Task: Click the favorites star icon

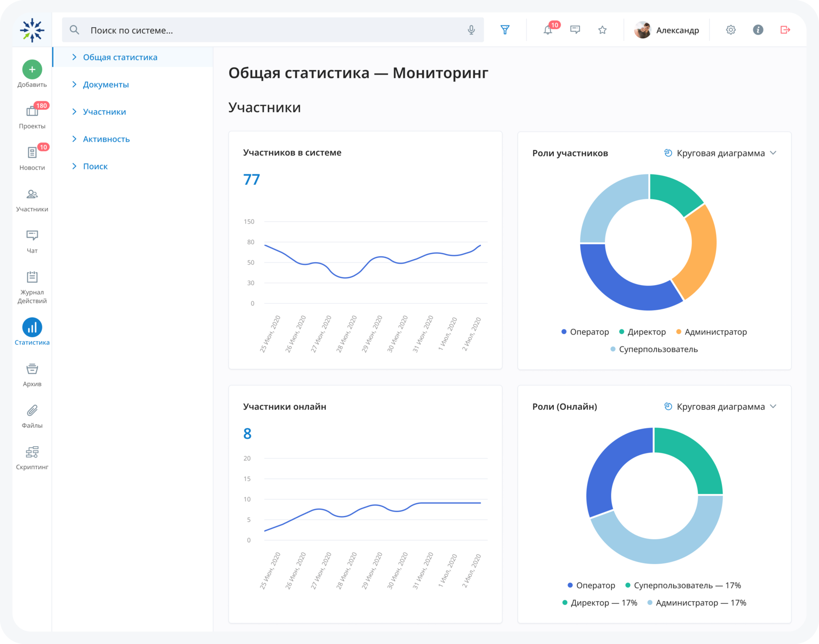Action: 603,30
